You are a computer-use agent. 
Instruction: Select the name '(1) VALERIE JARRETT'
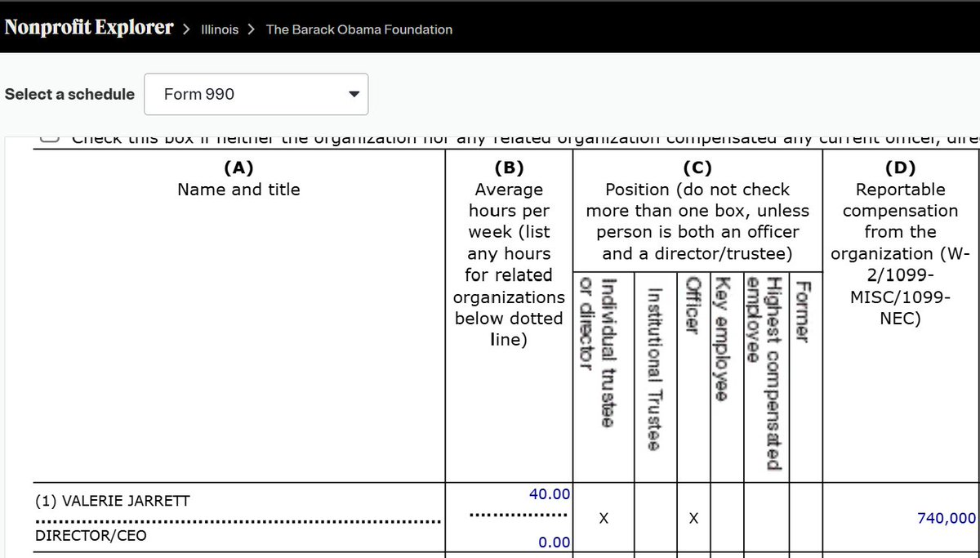coord(113,501)
